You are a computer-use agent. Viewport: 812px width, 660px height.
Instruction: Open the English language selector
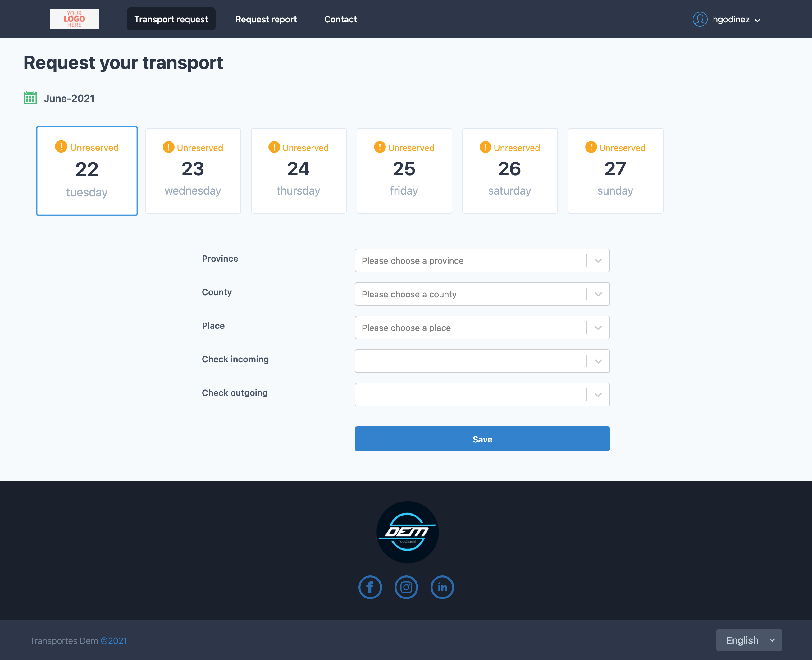(x=749, y=640)
